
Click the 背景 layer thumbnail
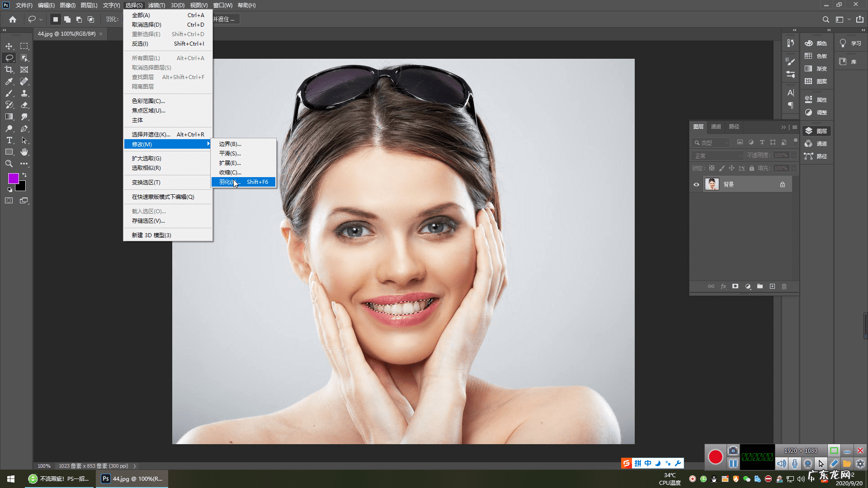[x=712, y=184]
